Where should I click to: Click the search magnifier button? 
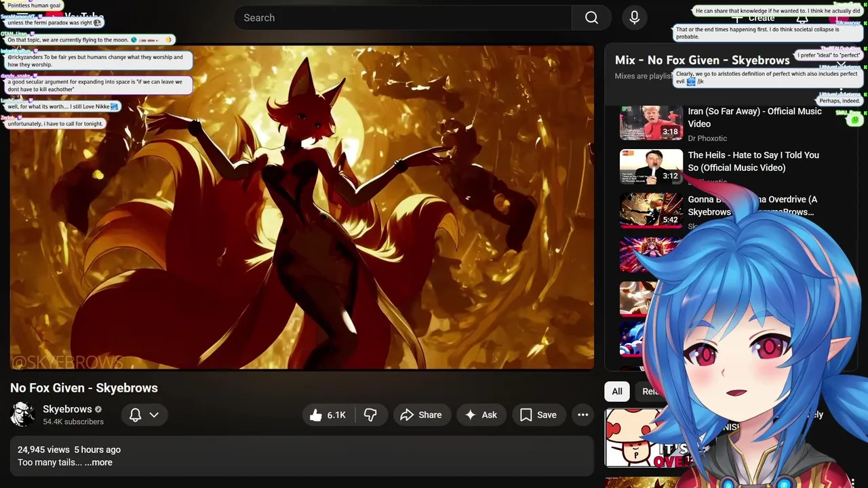(x=591, y=18)
